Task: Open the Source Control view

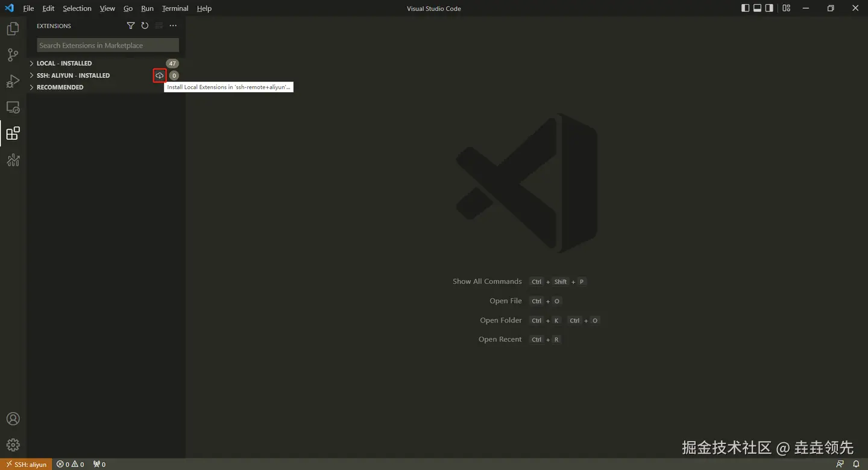Action: coord(13,55)
